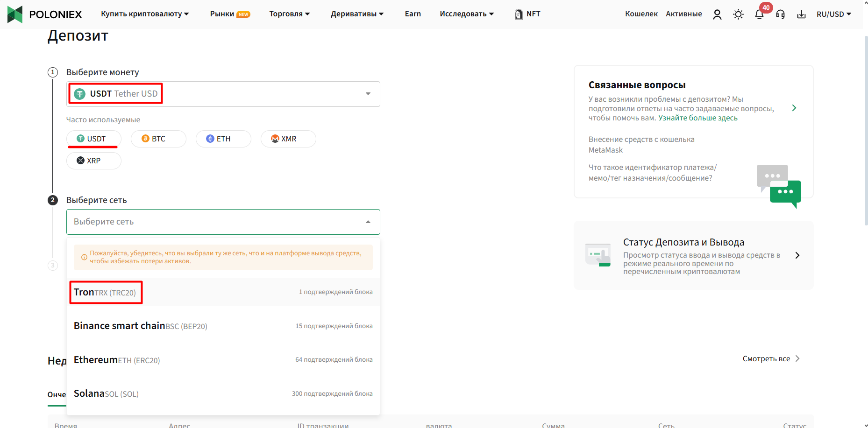Open the MetaMask wallet deposit question

click(641, 145)
